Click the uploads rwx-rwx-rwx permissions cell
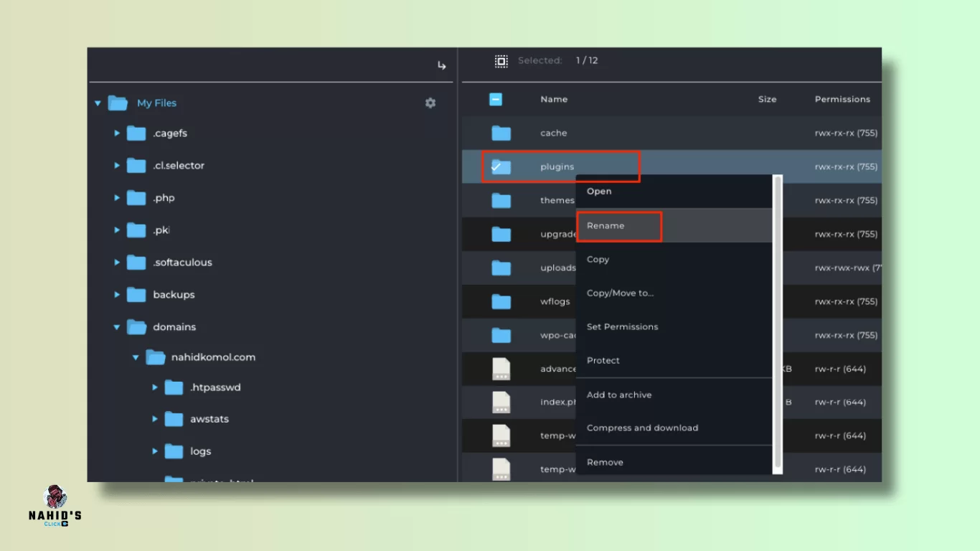The height and width of the screenshot is (551, 980). (848, 268)
